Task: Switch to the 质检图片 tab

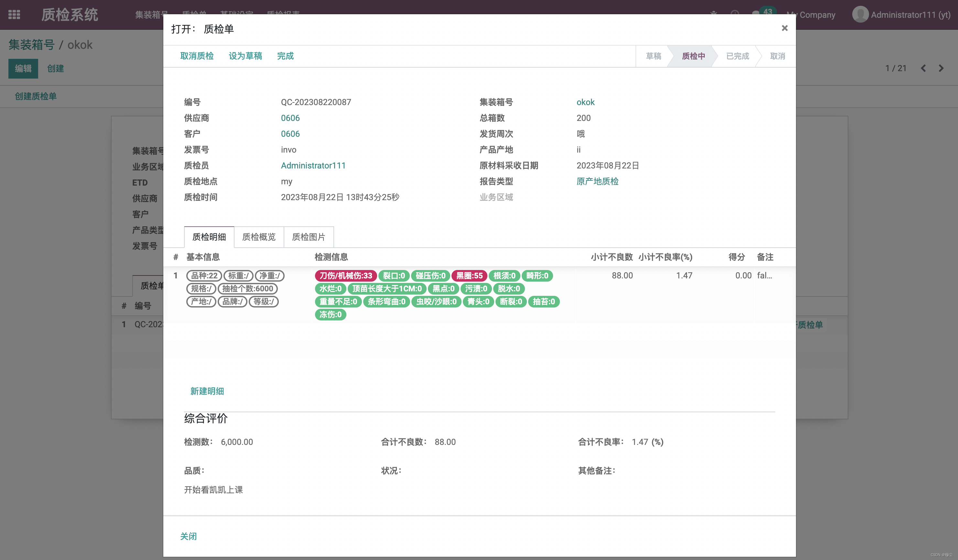Action: (308, 237)
